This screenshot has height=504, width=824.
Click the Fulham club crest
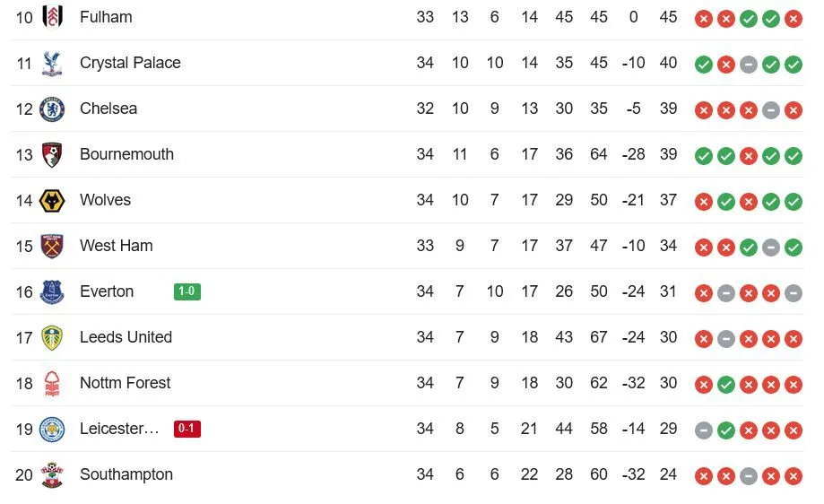(52, 17)
